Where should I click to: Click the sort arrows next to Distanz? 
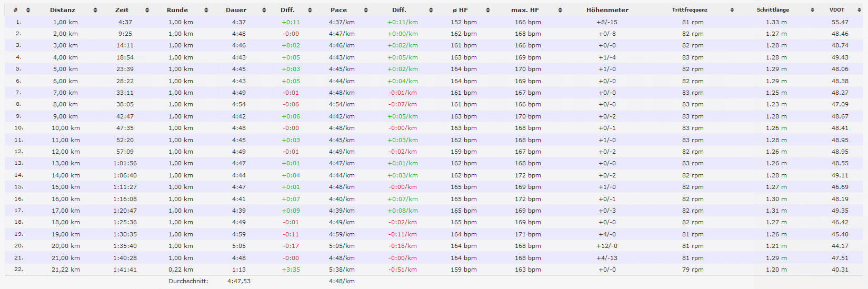point(95,10)
